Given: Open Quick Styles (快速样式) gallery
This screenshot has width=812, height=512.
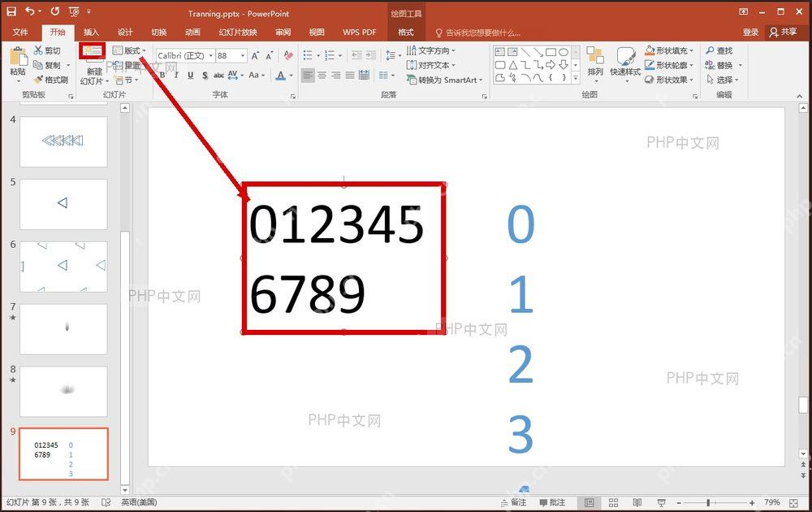Looking at the screenshot, I should [x=625, y=63].
